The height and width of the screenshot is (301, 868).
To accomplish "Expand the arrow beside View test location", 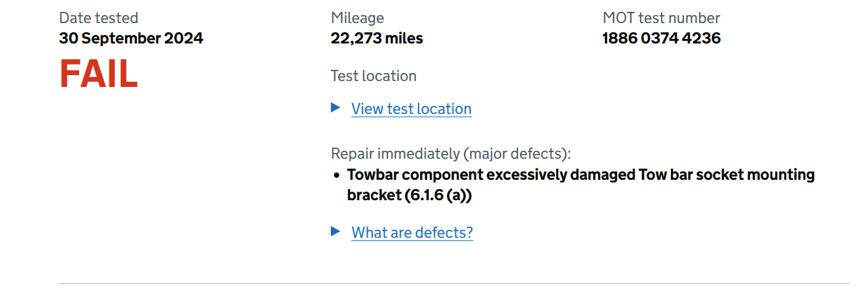I will [335, 107].
